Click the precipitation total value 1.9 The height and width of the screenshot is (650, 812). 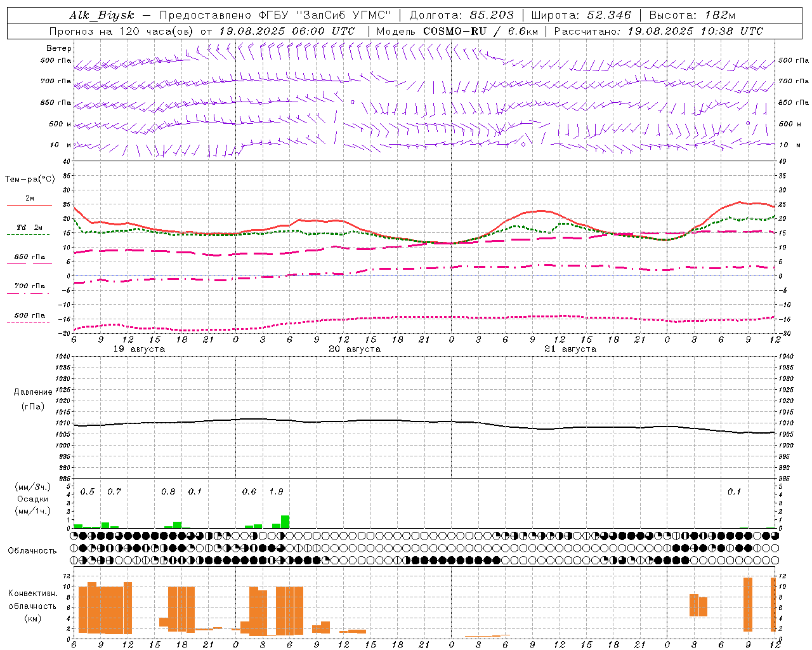coord(276,492)
